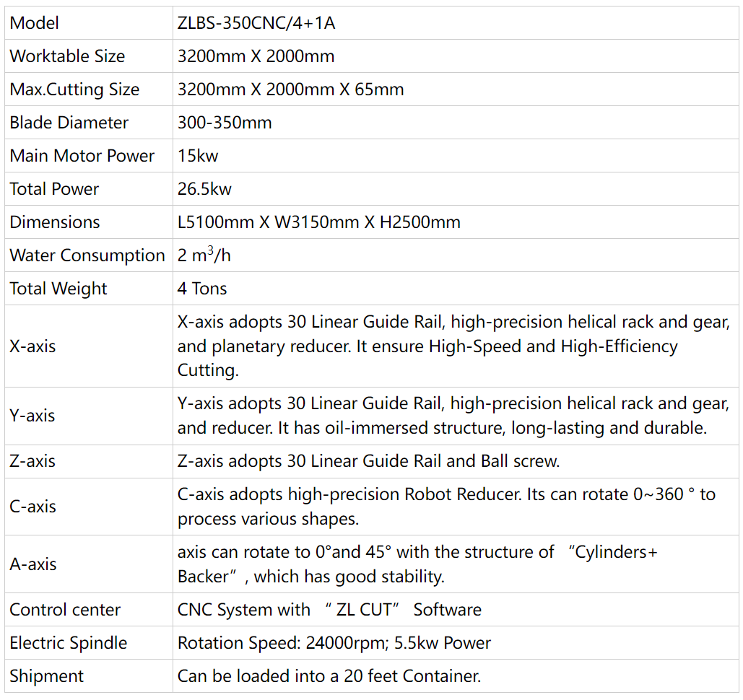This screenshot has width=743, height=700.
Task: Click the Total Power value 26.5kw
Action: click(204, 188)
